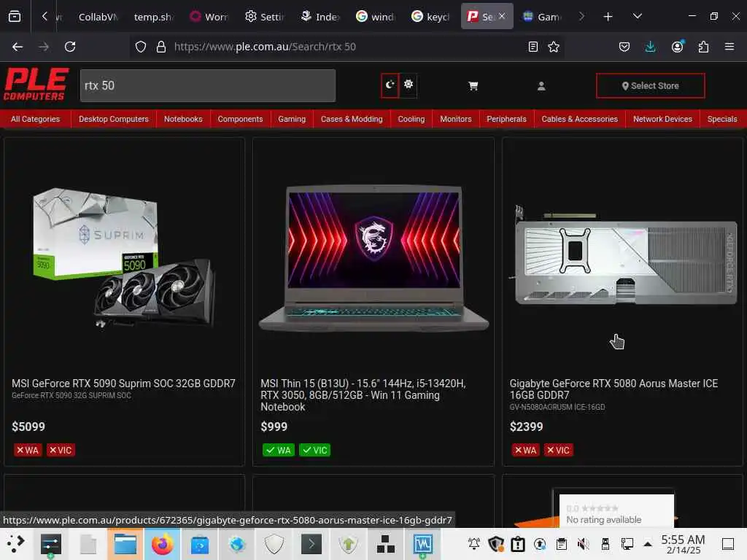Open Gigabyte RTX 5080 Aorus Master ICE title
747x560 pixels.
click(614, 389)
